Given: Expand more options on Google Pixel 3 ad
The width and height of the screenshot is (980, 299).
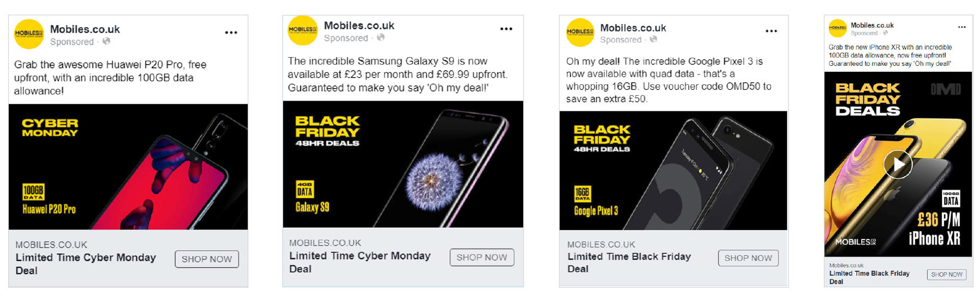Looking at the screenshot, I should point(771,31).
